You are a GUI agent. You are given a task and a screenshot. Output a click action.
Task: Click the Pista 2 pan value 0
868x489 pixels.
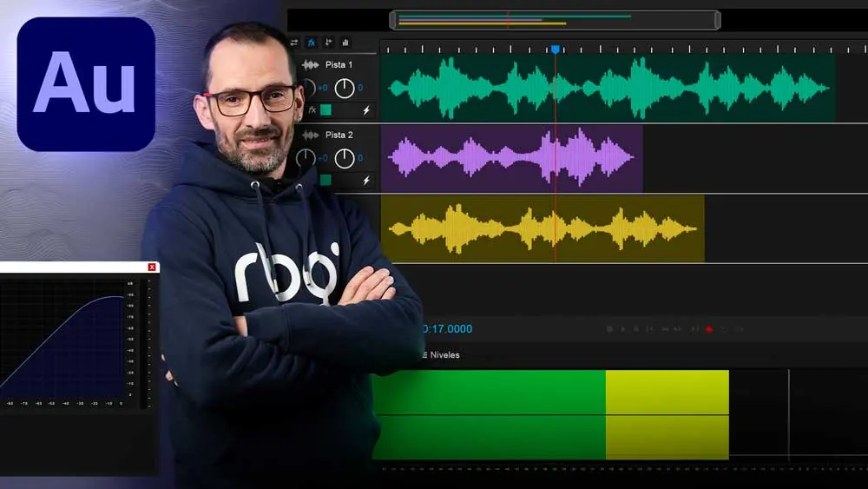point(360,158)
